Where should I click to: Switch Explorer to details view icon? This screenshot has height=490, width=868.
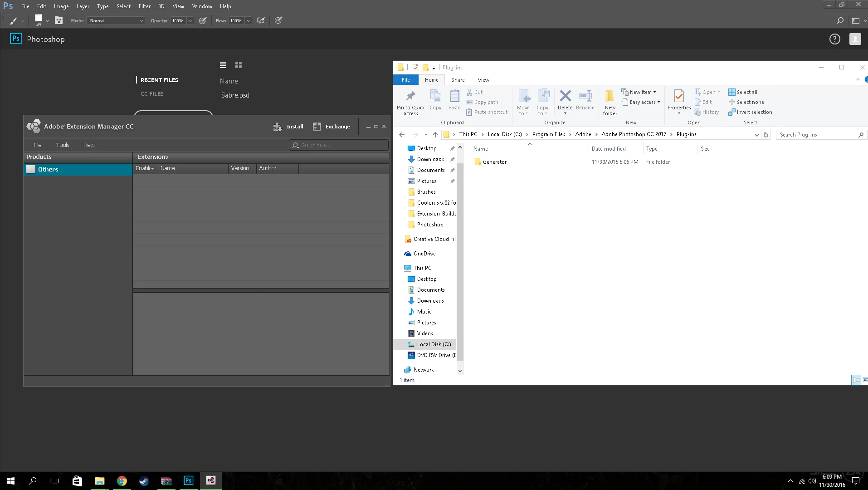856,380
